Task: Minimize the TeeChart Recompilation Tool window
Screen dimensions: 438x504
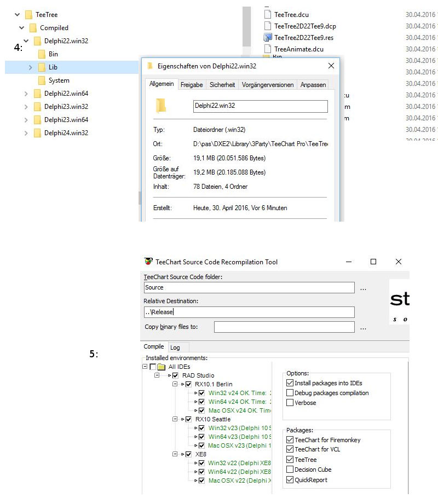Action: [x=349, y=262]
